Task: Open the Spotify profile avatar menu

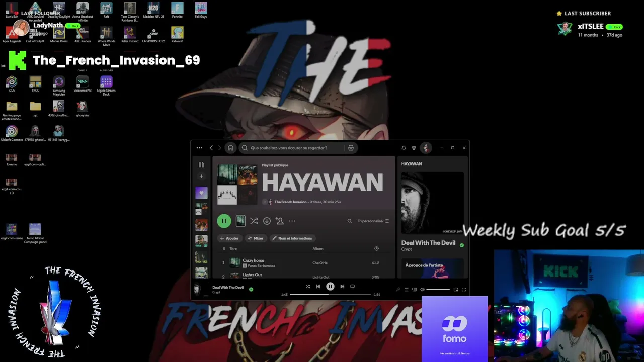Action: (426, 148)
